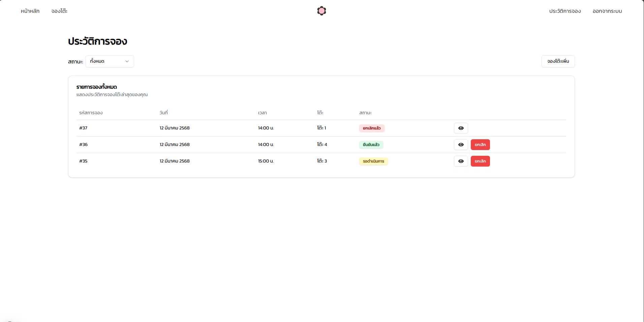Select ออกจากระบบ to log out
Screen dimensions: 644x322
(x=607, y=11)
